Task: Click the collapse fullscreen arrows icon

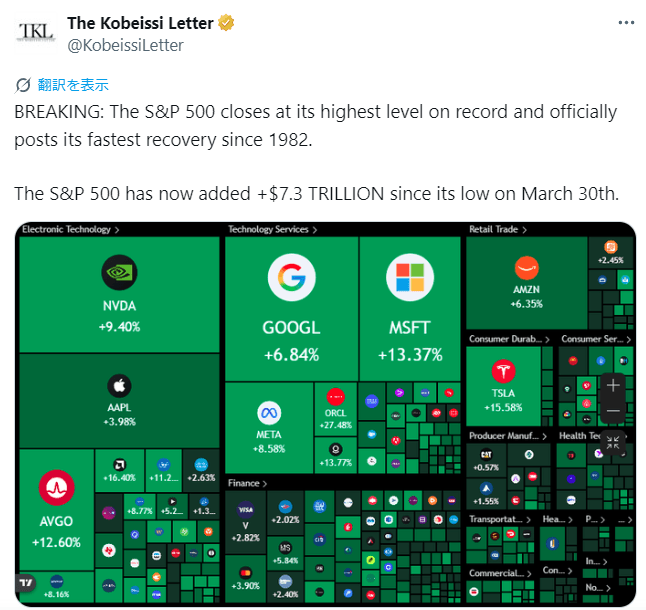Action: click(x=613, y=441)
